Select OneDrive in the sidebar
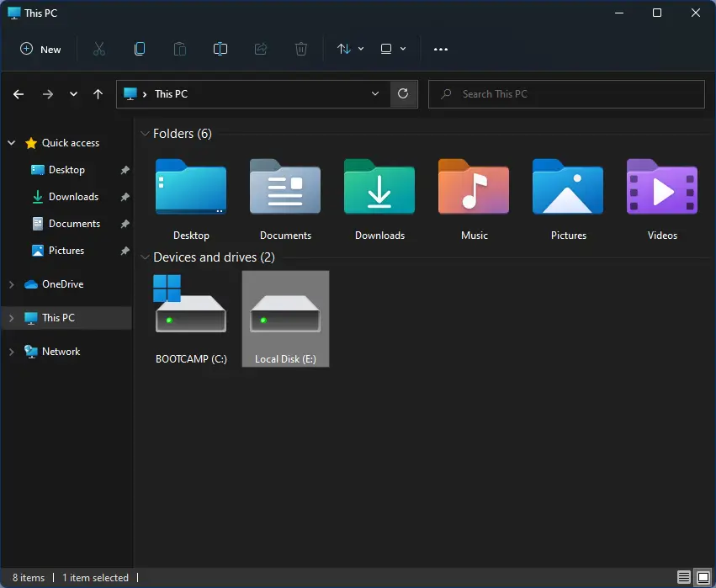Viewport: 716px width, 588px height. 62,284
